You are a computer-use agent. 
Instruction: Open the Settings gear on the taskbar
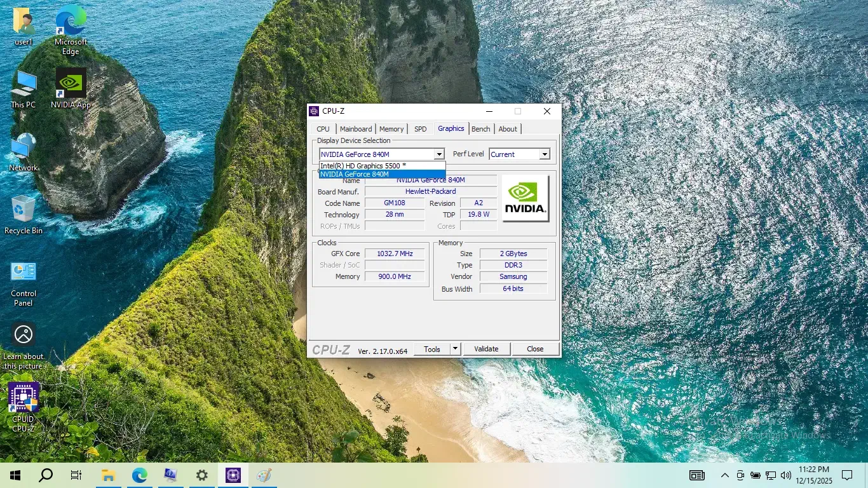(201, 475)
